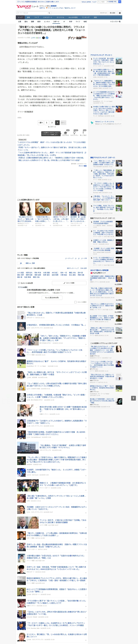Click the 651 comment count icon
This screenshot has width=138, height=644.
(x=33, y=38)
